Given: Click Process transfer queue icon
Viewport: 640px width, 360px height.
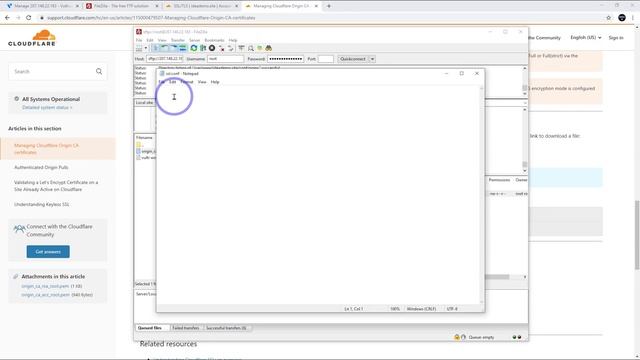Looking at the screenshot, I should point(203,48).
